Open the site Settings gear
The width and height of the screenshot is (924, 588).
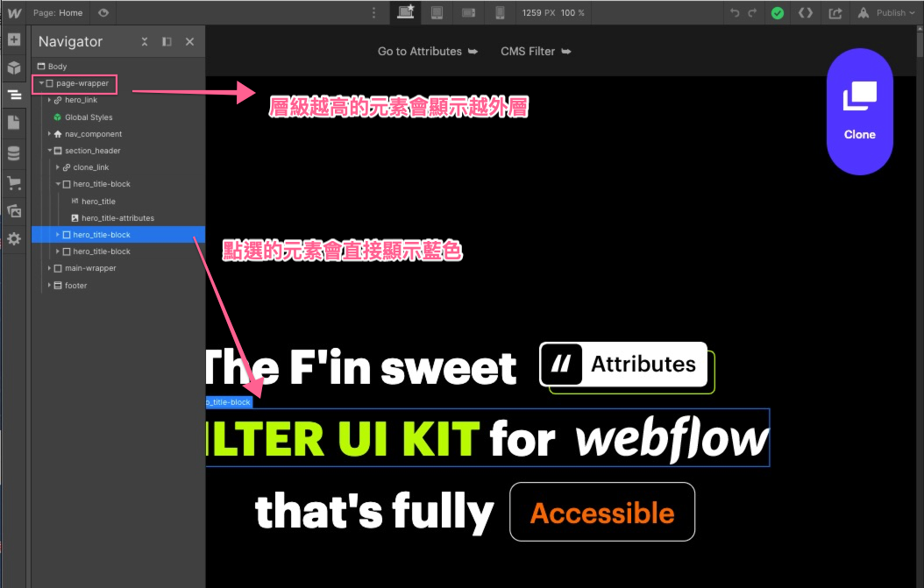tap(14, 238)
